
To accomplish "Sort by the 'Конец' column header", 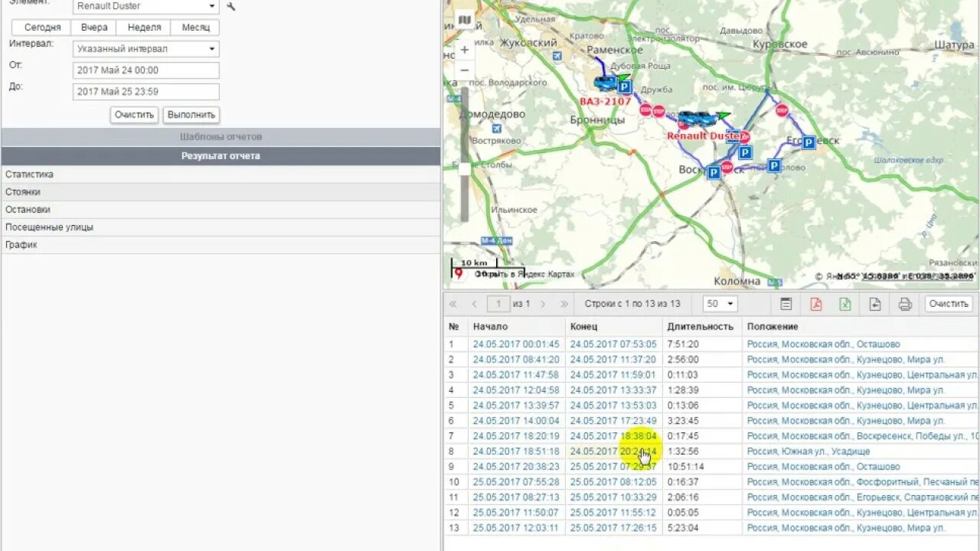I will [x=583, y=327].
